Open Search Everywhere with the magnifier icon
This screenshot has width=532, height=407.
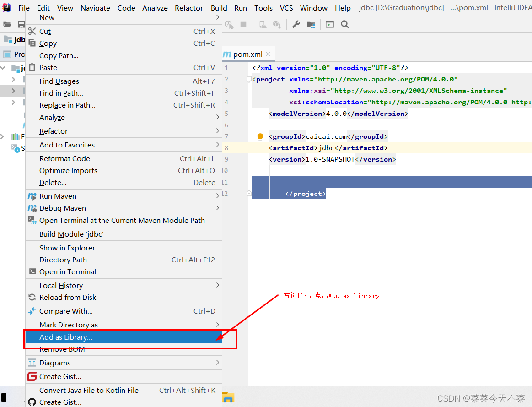click(345, 24)
